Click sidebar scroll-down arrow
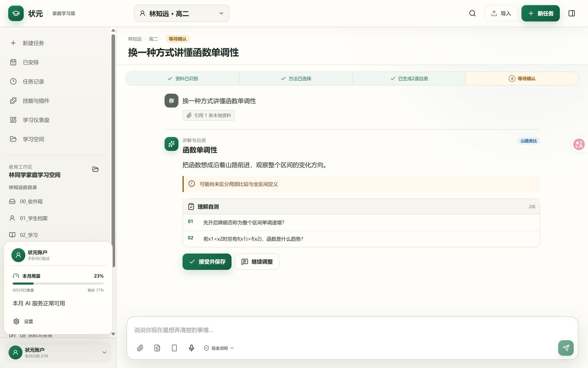Viewport: 588px width, 368px height. [113, 334]
